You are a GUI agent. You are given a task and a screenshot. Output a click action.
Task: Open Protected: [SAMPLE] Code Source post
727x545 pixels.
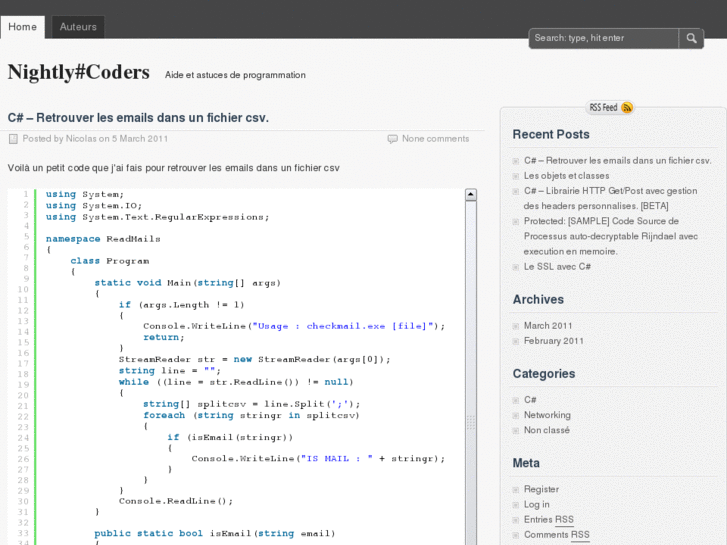coord(610,236)
